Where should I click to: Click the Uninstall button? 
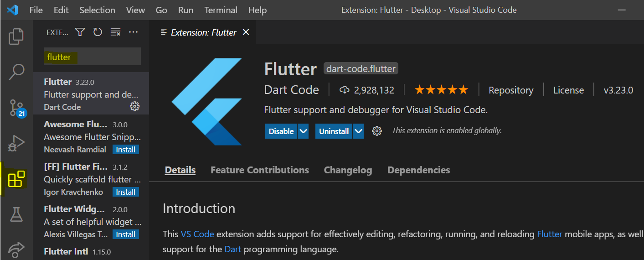pos(334,131)
